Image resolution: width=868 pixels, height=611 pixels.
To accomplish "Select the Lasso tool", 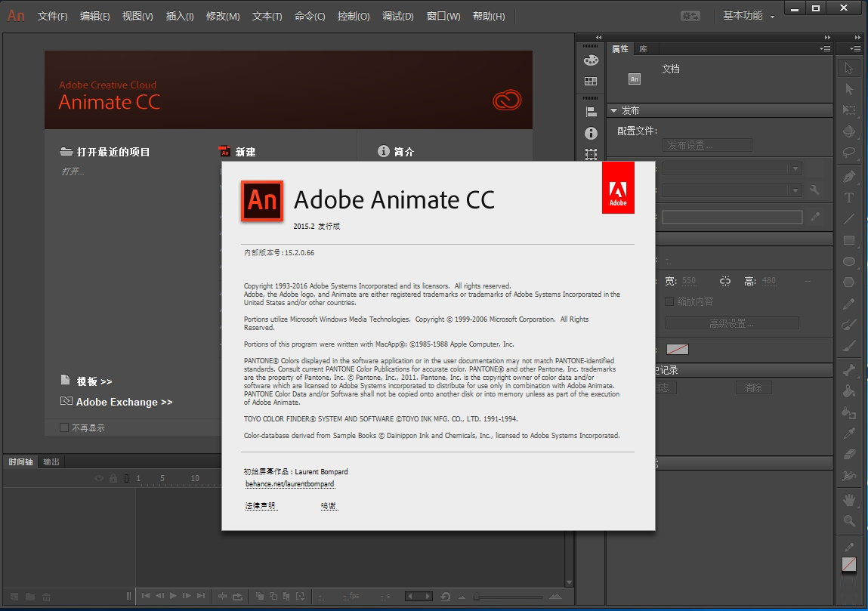I will pyautogui.click(x=848, y=153).
